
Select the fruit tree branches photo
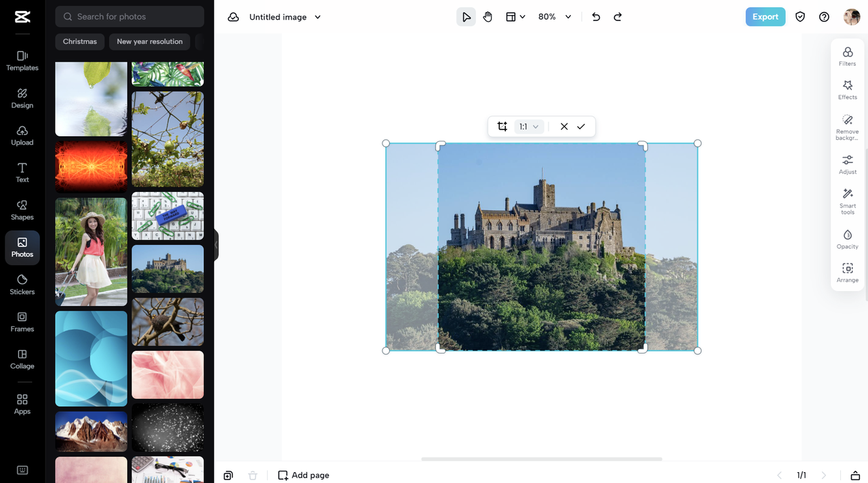pos(167,139)
